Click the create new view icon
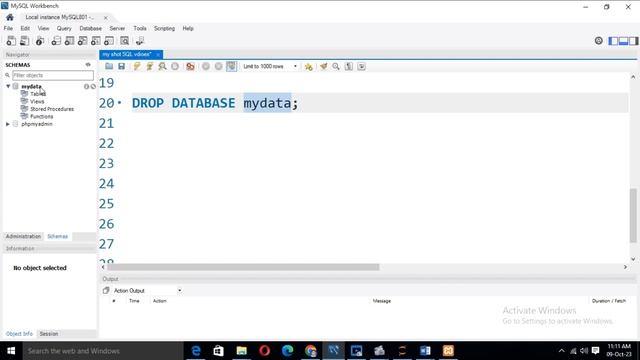This screenshot has height=360, width=640. click(82, 41)
